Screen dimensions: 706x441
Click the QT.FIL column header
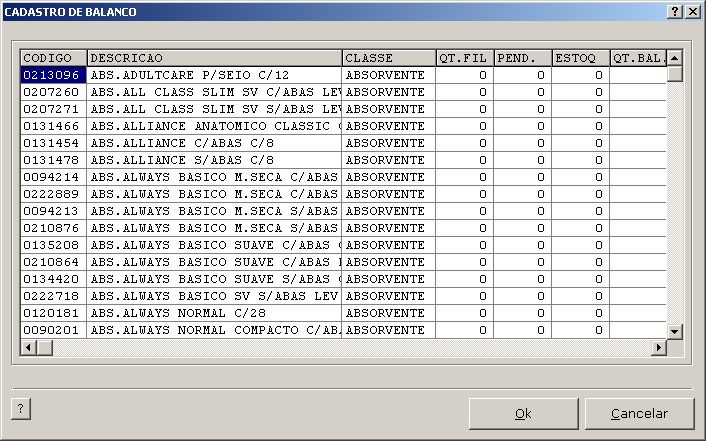[x=465, y=58]
